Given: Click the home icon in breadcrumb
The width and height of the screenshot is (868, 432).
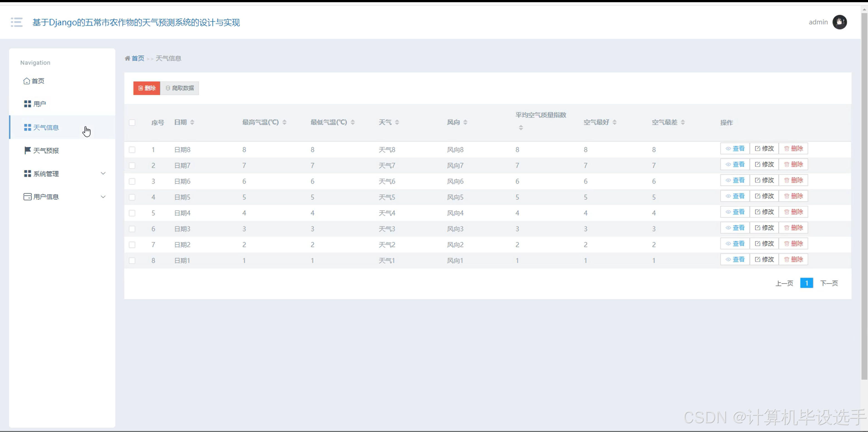Looking at the screenshot, I should (x=127, y=58).
